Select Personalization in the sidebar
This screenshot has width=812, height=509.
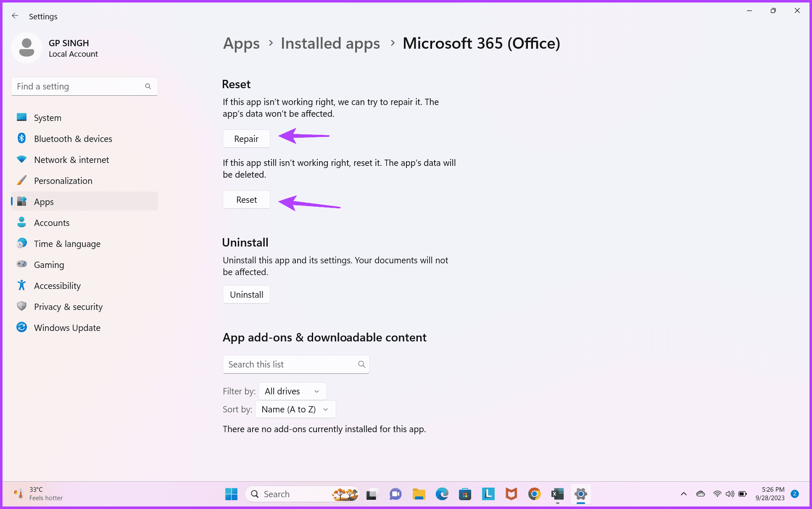63,181
